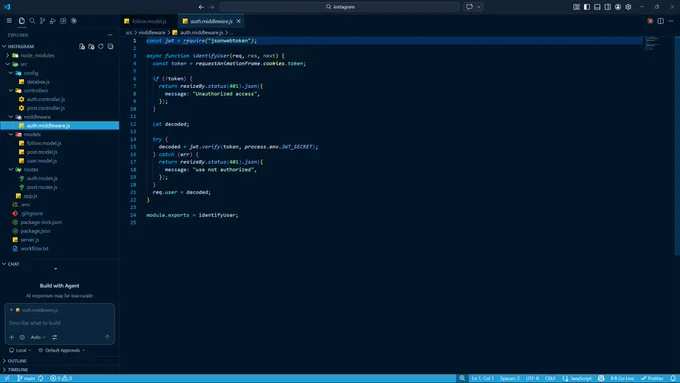Click the New File icon in Explorer
Image resolution: width=680 pixels, height=383 pixels.
click(82, 46)
